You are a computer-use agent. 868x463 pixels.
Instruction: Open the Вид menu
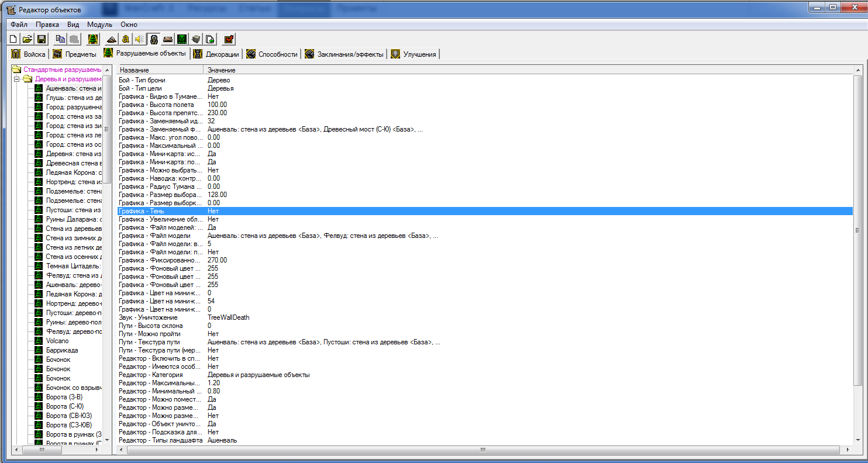coord(73,25)
